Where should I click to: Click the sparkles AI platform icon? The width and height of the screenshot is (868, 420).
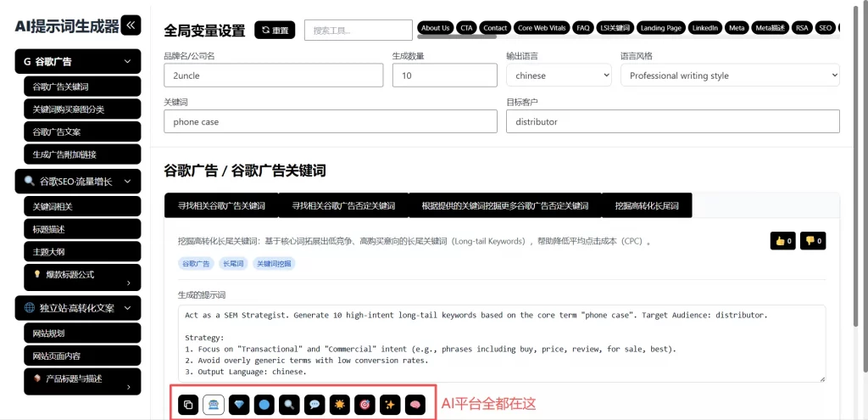click(390, 405)
